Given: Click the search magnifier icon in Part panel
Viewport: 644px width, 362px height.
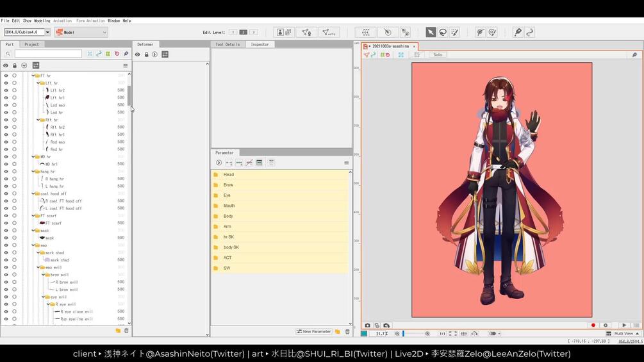Looking at the screenshot, I should (x=8, y=54).
